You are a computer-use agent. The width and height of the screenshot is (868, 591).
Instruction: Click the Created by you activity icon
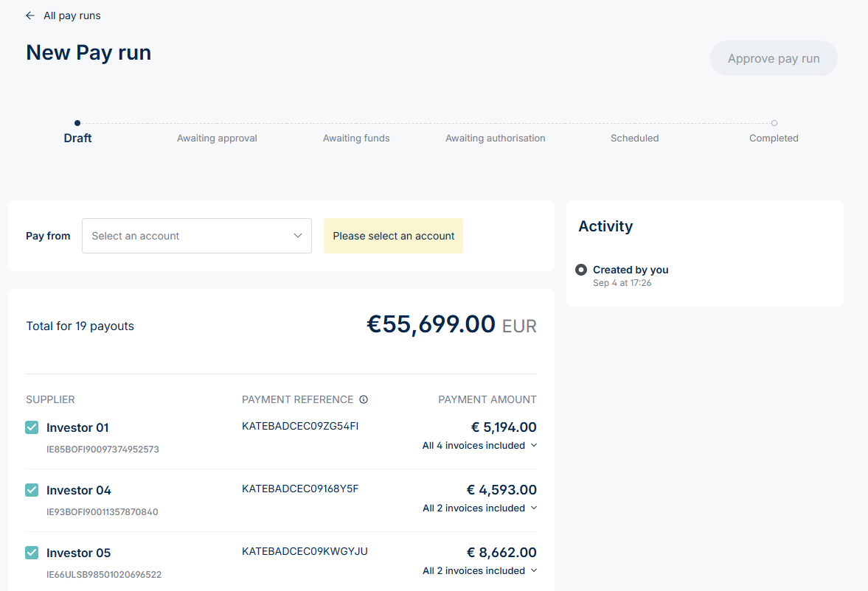point(580,270)
